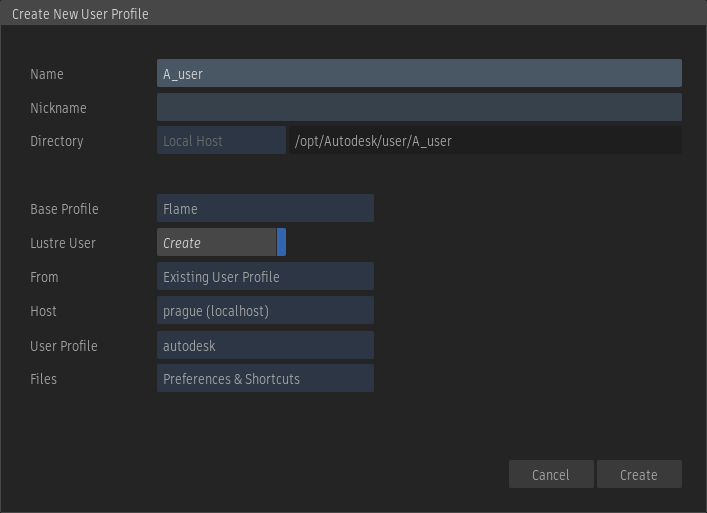Click the Base Profile label

(64, 209)
